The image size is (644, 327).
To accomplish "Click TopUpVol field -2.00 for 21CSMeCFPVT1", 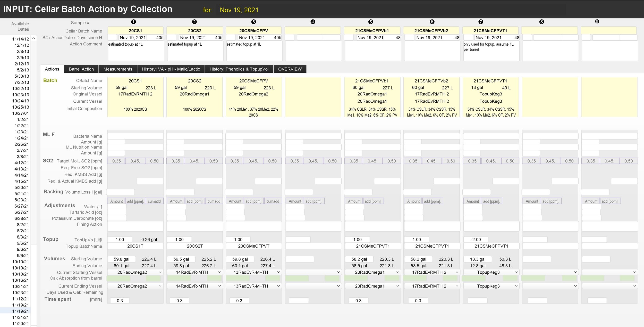I will click(x=476, y=240).
